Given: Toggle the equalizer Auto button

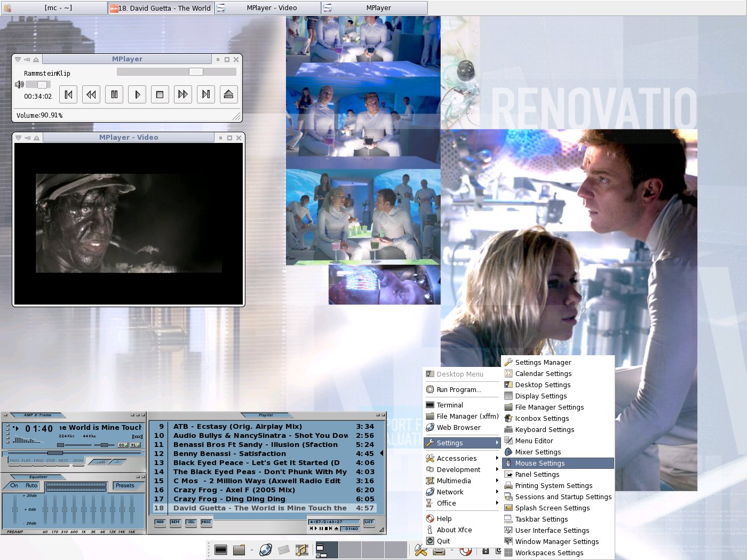Looking at the screenshot, I should click(x=31, y=485).
